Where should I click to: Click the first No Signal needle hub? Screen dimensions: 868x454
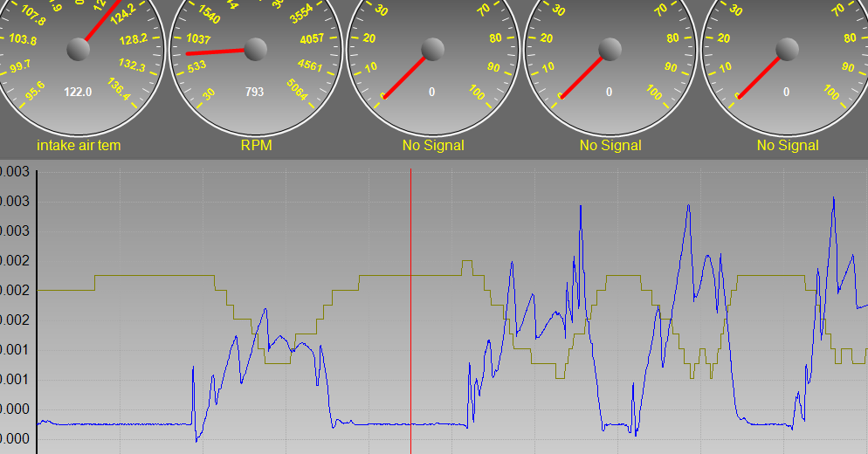coord(433,49)
